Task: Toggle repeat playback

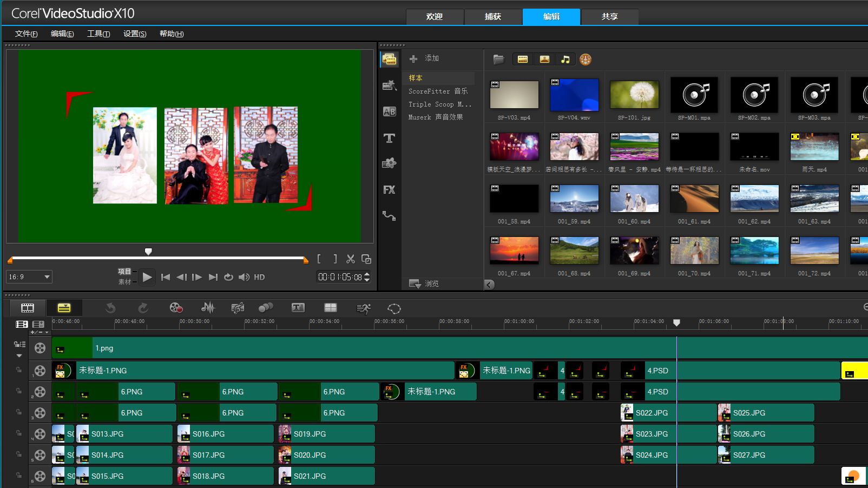Action: coord(229,277)
